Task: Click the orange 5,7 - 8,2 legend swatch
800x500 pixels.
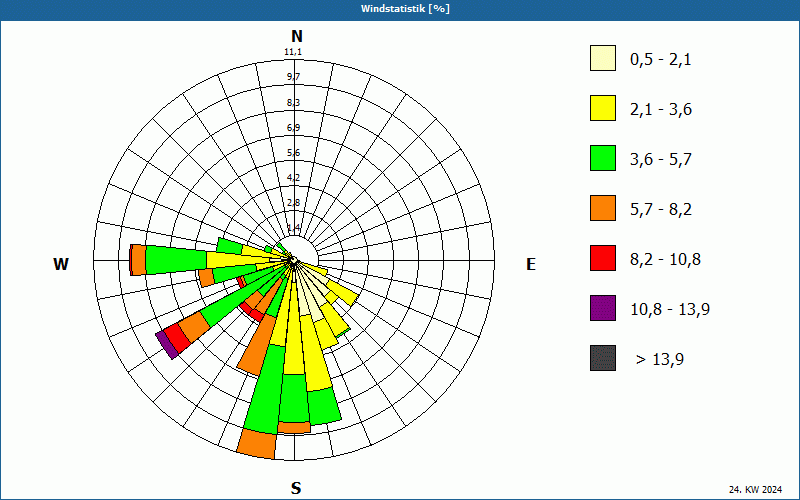Action: (603, 208)
